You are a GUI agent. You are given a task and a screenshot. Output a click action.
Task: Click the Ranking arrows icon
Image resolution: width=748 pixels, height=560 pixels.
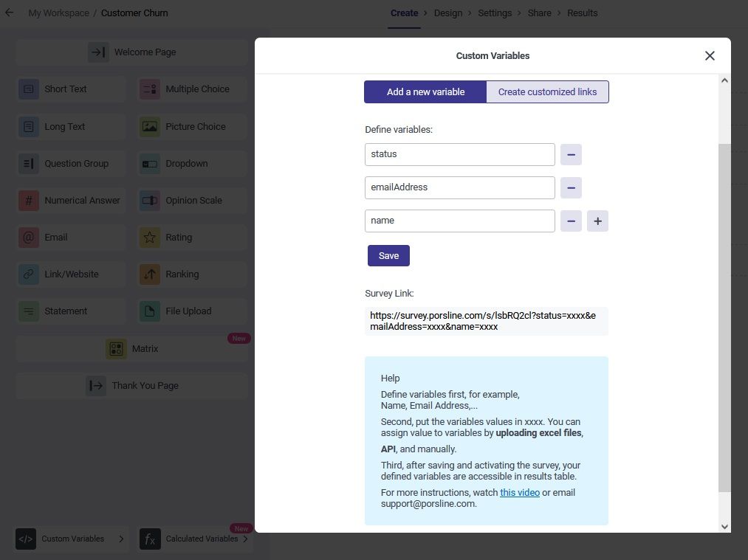tap(150, 274)
